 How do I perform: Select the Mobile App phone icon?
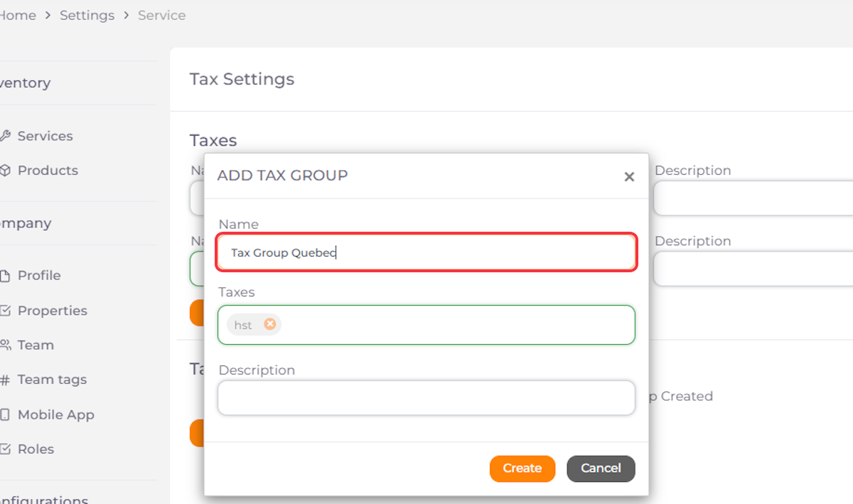point(5,414)
